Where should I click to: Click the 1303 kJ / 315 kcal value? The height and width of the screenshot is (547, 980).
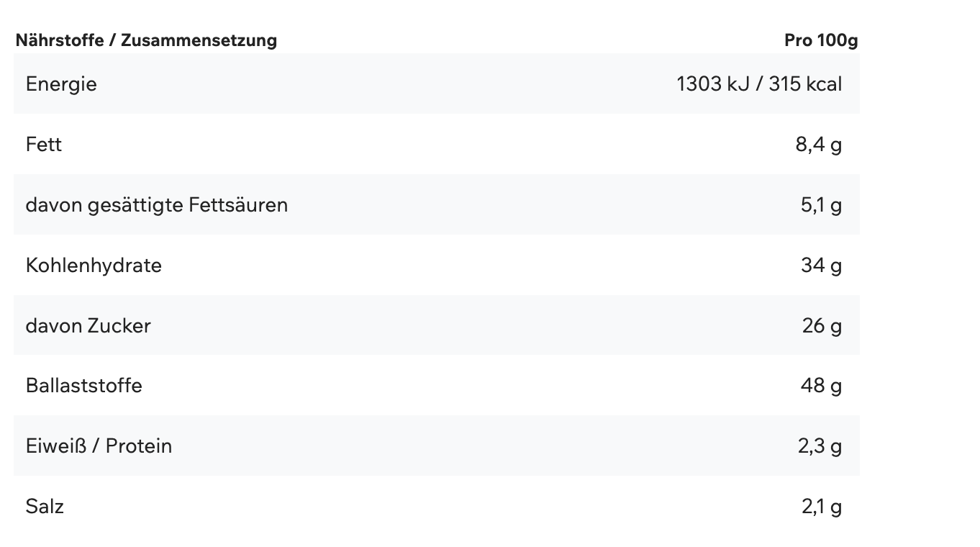(758, 84)
